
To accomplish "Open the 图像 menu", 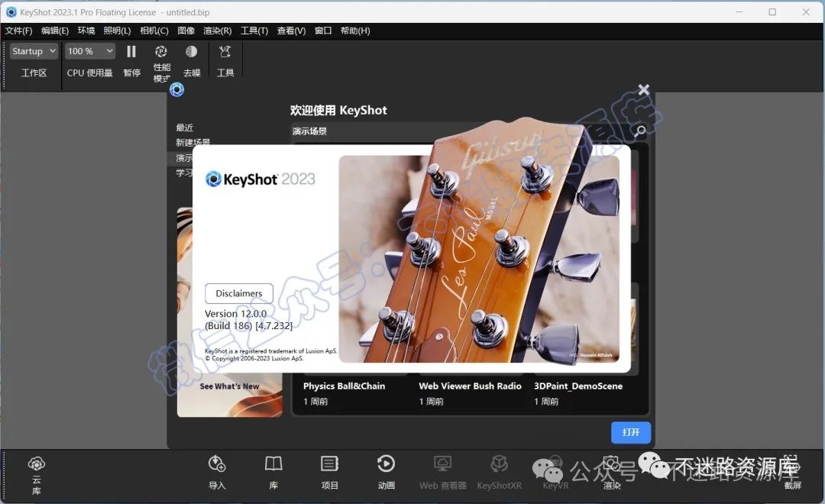I will pos(186,31).
